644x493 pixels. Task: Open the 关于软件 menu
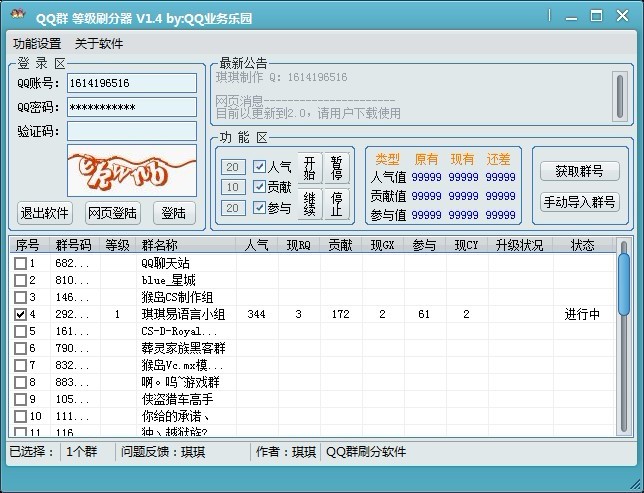pos(99,44)
